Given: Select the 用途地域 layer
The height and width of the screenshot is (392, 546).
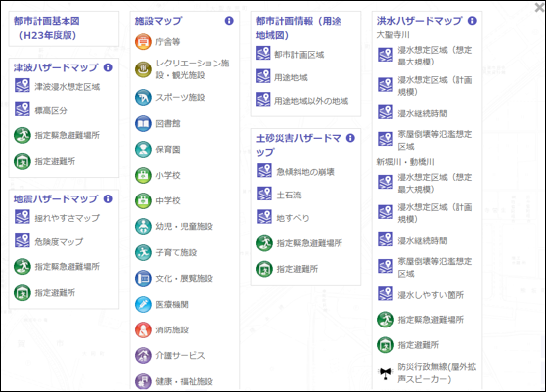Looking at the screenshot, I should [x=291, y=77].
